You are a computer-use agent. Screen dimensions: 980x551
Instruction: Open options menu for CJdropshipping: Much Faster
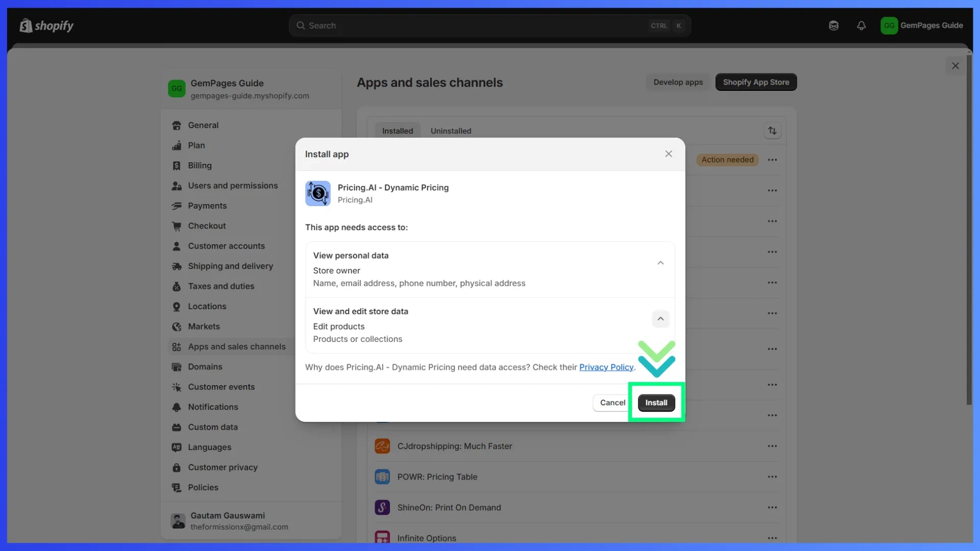pyautogui.click(x=772, y=446)
